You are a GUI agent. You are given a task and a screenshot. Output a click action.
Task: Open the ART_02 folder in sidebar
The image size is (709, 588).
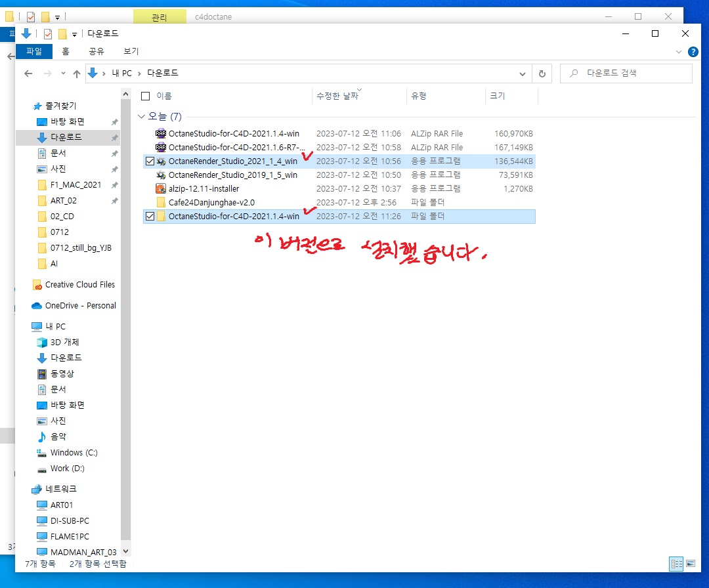coord(63,201)
